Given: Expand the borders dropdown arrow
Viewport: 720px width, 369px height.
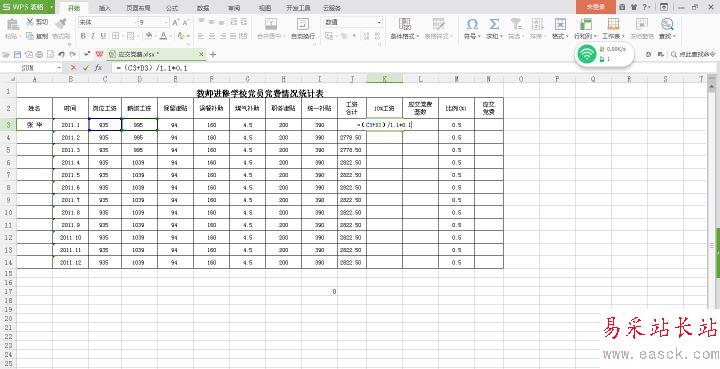Looking at the screenshot, I should pos(123,36).
